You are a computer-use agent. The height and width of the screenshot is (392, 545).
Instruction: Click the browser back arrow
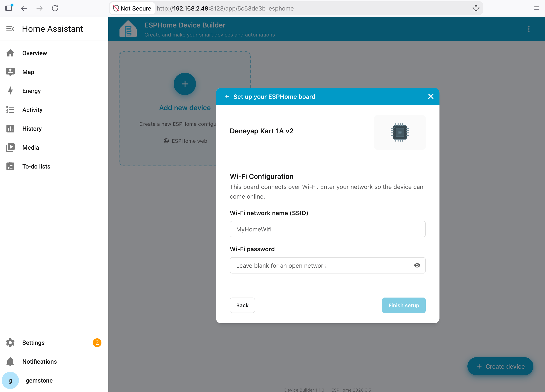(x=24, y=8)
